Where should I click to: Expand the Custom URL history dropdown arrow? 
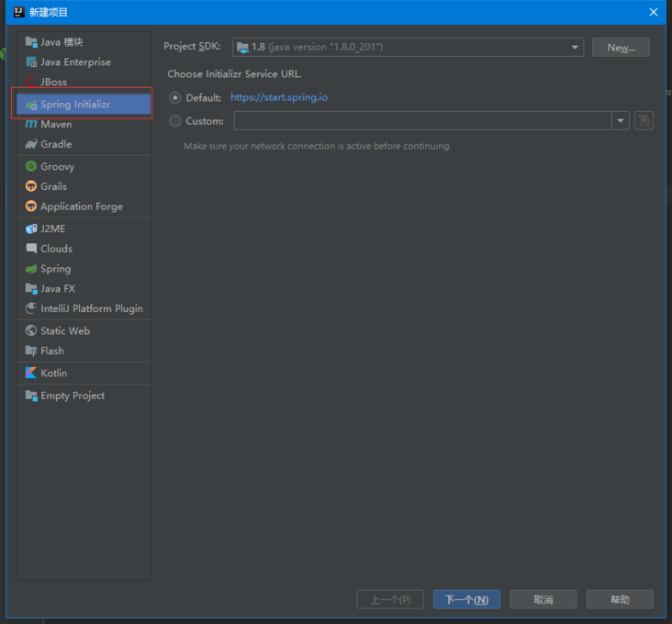[621, 121]
